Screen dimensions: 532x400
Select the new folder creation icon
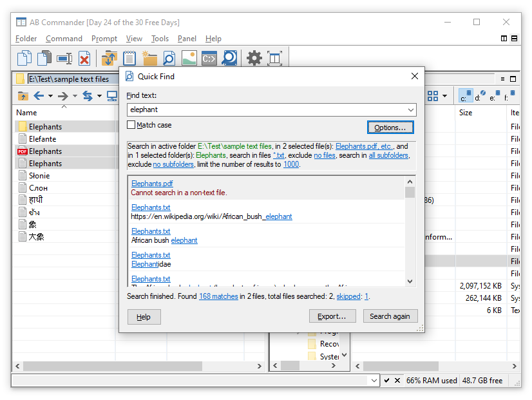(x=149, y=58)
